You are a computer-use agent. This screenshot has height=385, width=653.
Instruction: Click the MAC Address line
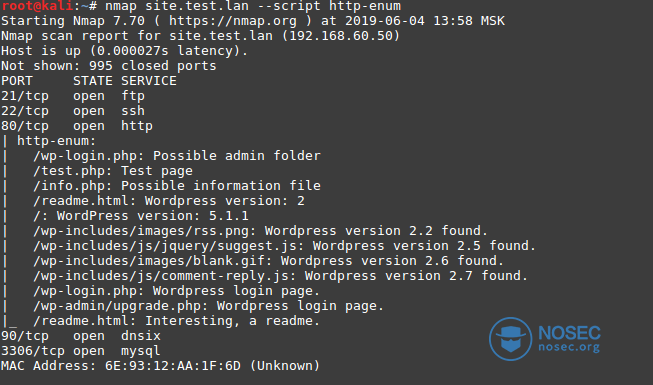(x=161, y=366)
